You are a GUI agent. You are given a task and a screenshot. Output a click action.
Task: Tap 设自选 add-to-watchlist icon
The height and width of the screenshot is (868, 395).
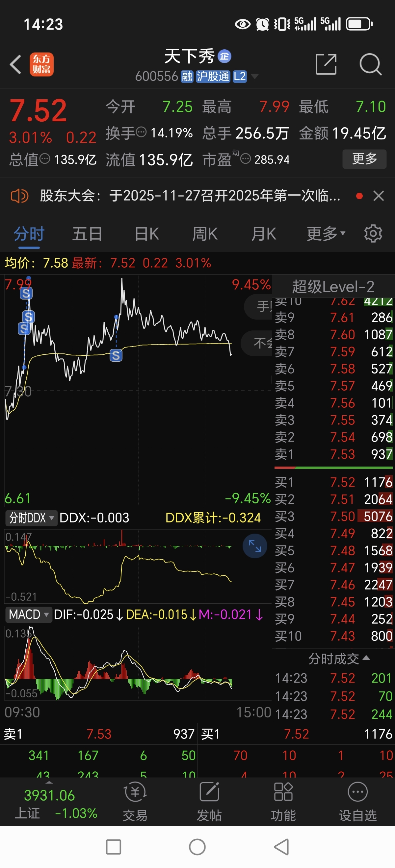[357, 802]
